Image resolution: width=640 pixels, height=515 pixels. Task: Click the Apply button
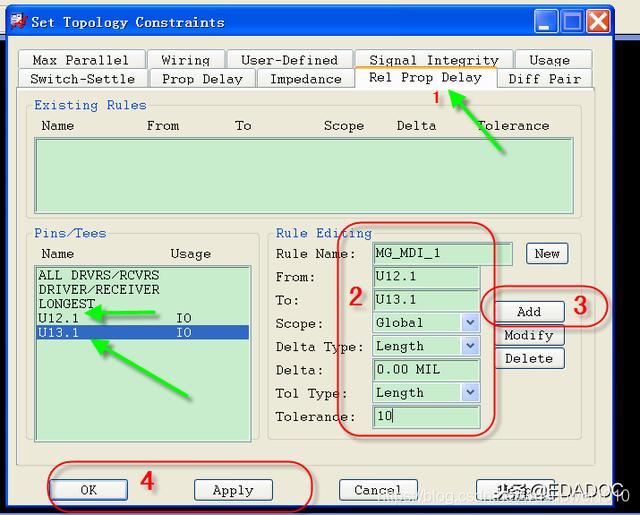pos(233,490)
